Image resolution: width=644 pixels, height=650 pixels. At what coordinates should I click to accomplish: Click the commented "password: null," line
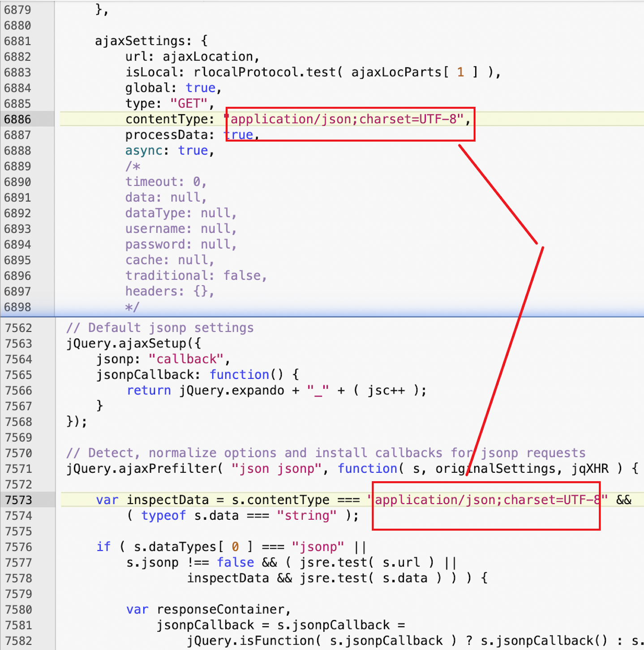coord(181,244)
